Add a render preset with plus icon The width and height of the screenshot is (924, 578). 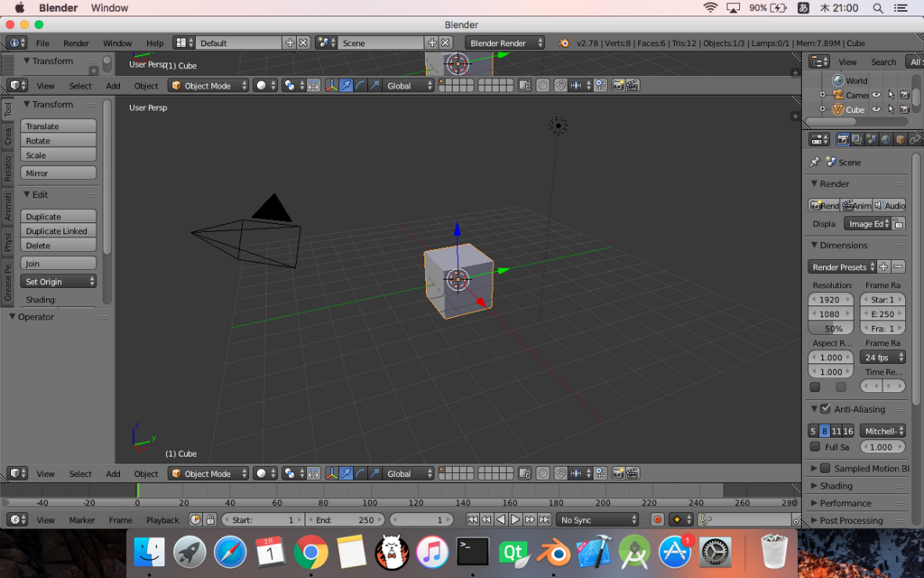tap(883, 266)
